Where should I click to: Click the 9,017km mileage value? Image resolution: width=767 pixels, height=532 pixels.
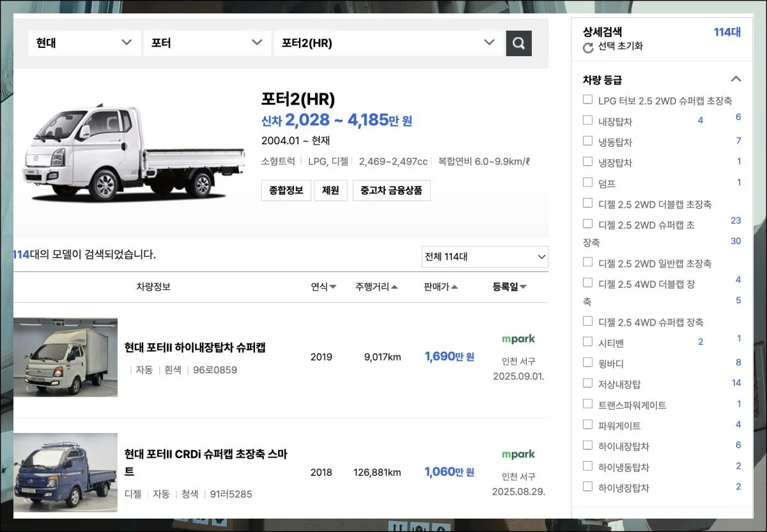(382, 357)
